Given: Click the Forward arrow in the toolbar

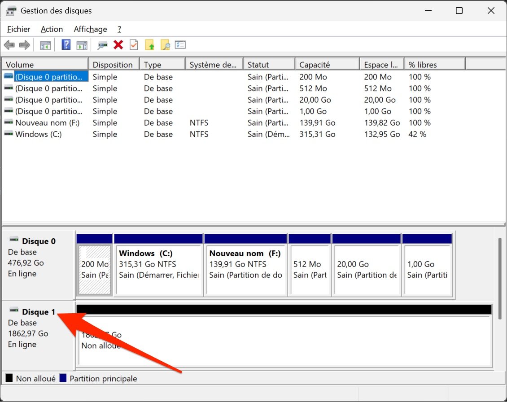Looking at the screenshot, I should (x=25, y=45).
